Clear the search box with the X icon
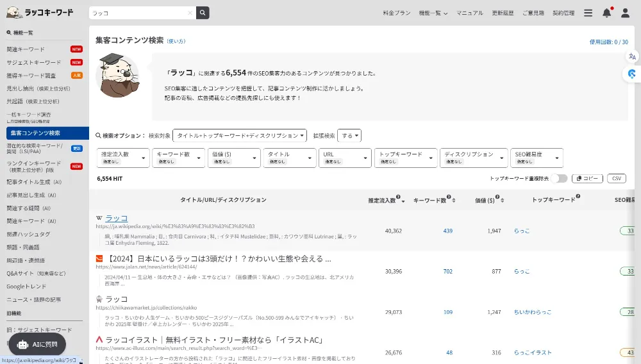The width and height of the screenshot is (641, 364). click(x=190, y=13)
